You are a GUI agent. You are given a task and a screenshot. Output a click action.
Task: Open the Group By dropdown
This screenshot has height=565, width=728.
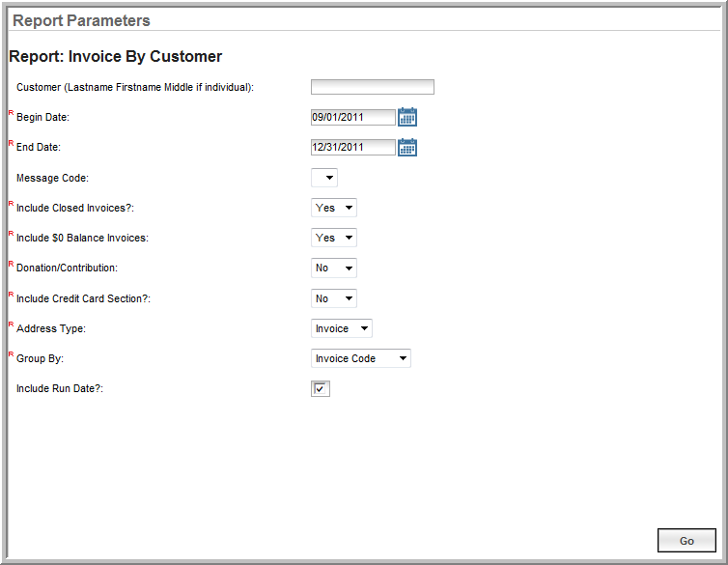[361, 358]
